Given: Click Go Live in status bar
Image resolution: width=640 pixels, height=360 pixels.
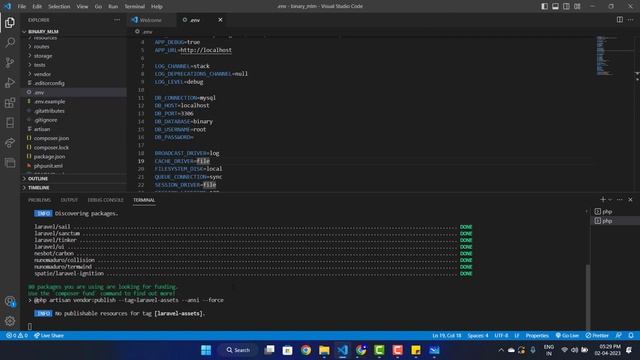Looking at the screenshot, I should (567, 336).
